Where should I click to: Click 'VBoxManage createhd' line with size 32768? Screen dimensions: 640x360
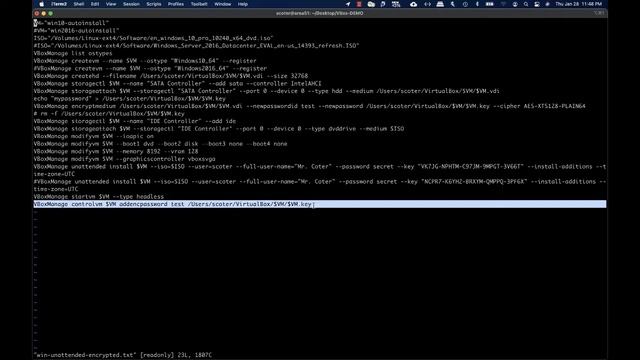(x=171, y=76)
